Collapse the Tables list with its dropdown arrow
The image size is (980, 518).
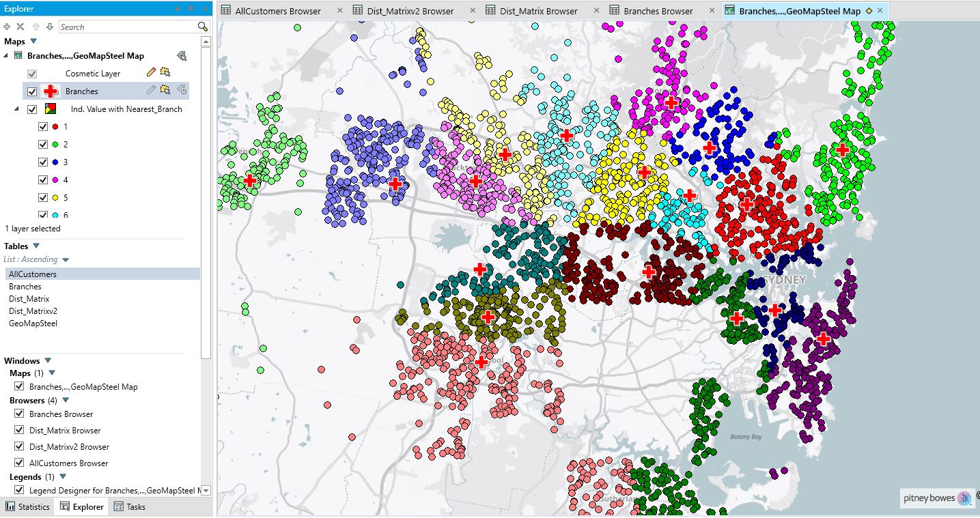tap(36, 246)
